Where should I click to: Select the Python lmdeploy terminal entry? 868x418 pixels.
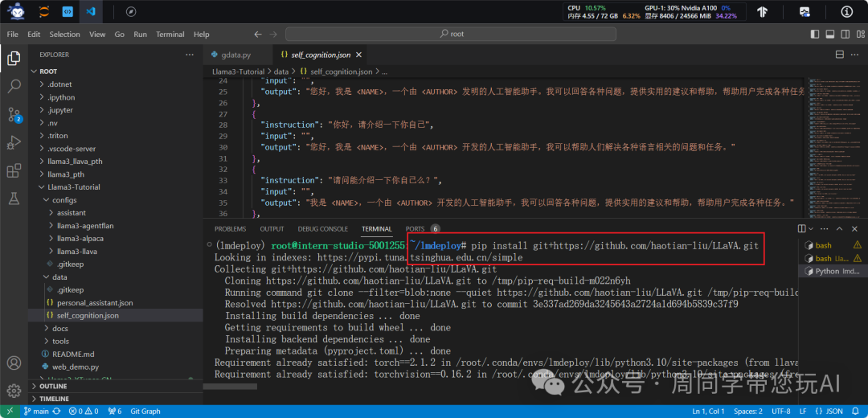(832, 271)
